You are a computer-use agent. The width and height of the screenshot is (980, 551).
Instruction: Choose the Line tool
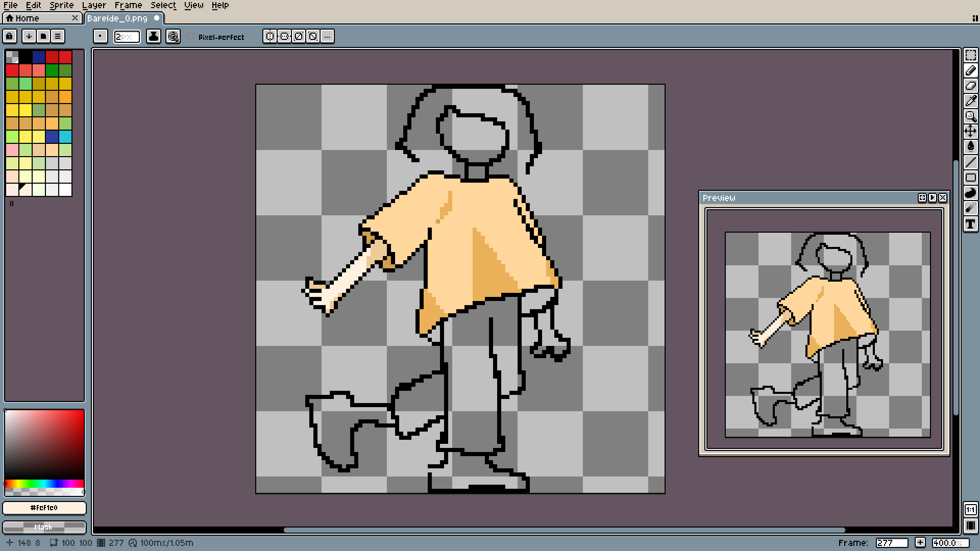point(970,162)
